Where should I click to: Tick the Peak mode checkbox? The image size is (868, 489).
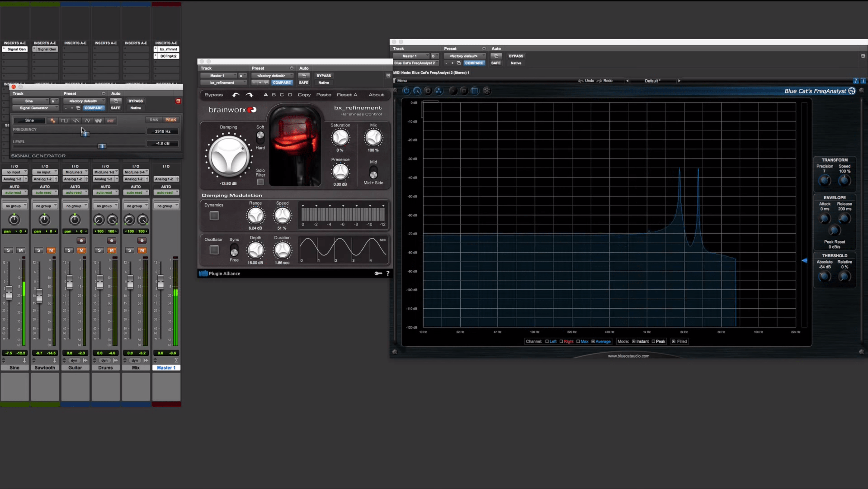coord(653,341)
